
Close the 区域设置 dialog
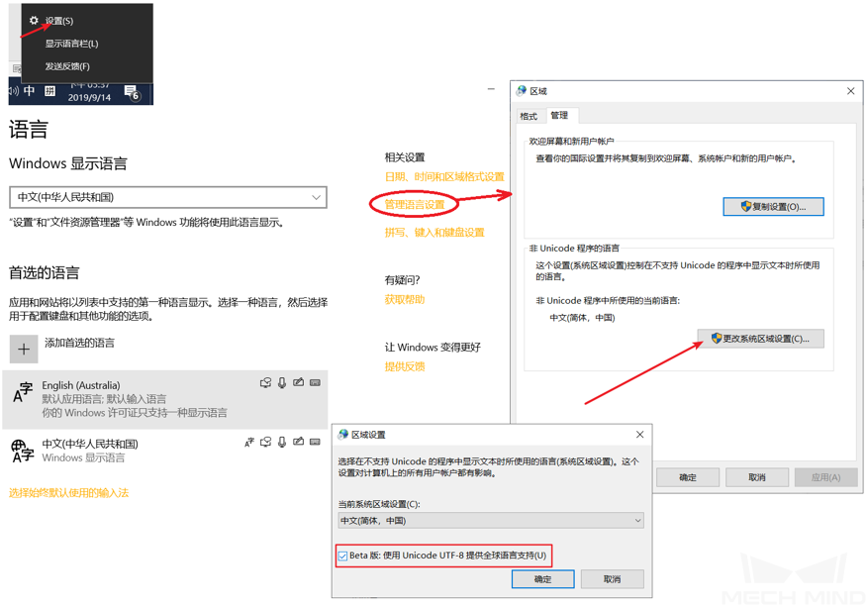coord(640,435)
